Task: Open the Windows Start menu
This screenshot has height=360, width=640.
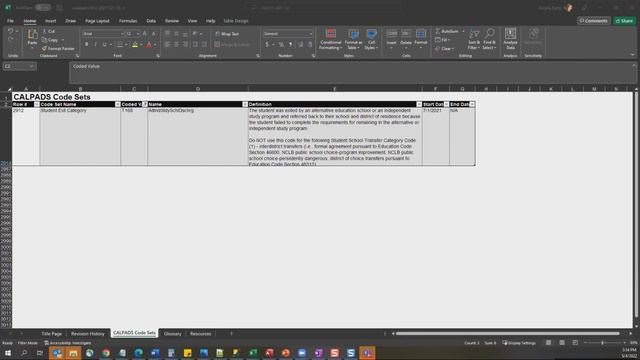Action: pos(8,353)
